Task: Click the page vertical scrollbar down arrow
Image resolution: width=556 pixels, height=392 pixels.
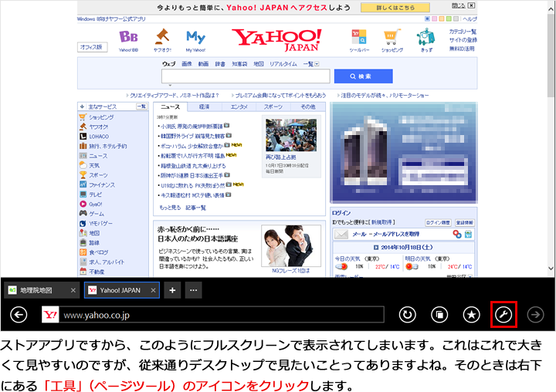Action: (551, 269)
